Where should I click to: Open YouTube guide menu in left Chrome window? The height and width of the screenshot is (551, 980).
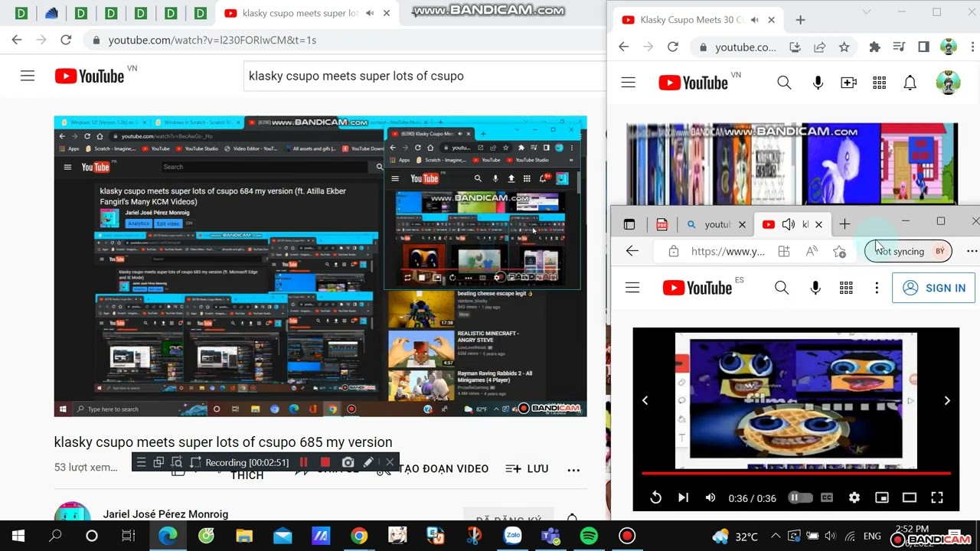pyautogui.click(x=28, y=76)
